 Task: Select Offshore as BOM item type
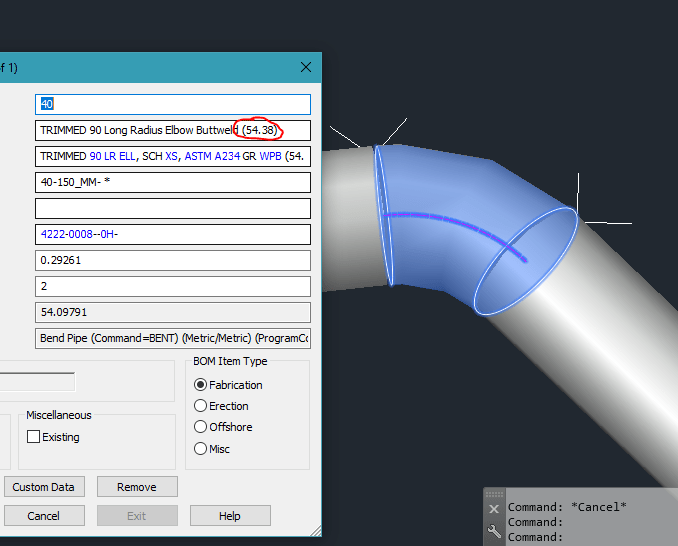(x=201, y=427)
